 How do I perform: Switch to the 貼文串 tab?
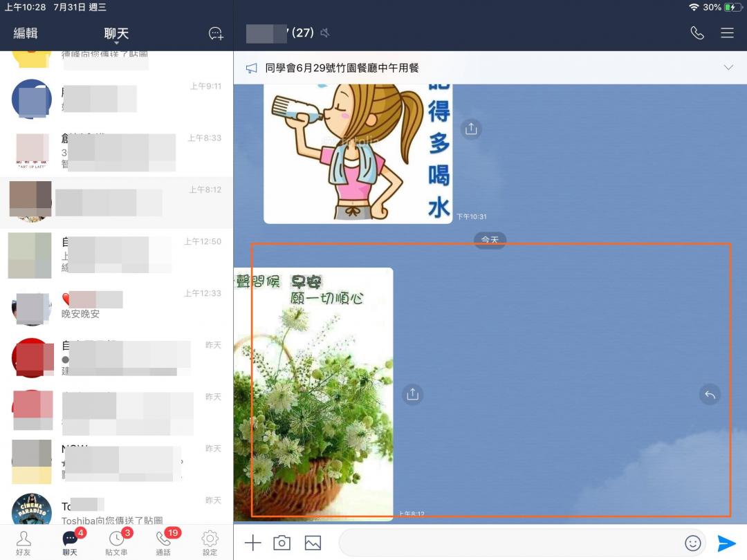[116, 543]
